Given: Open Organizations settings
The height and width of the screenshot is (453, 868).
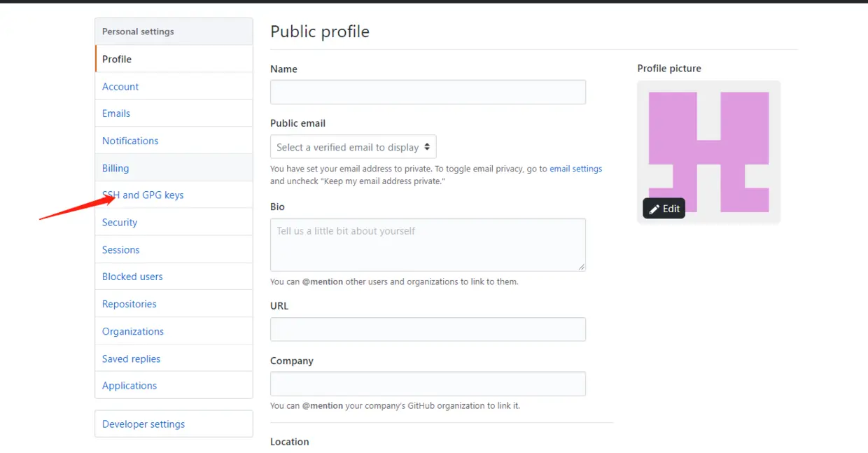Looking at the screenshot, I should click(133, 331).
